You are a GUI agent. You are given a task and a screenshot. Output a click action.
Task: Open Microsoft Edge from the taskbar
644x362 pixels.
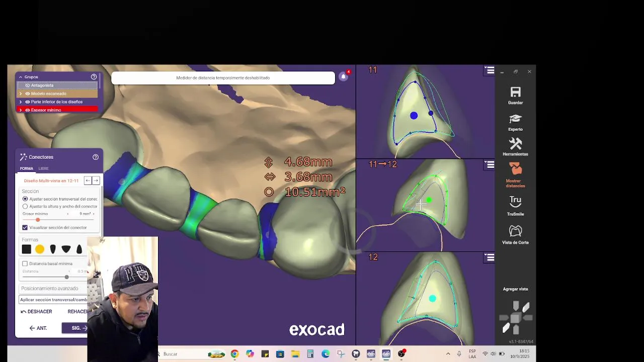click(326, 354)
